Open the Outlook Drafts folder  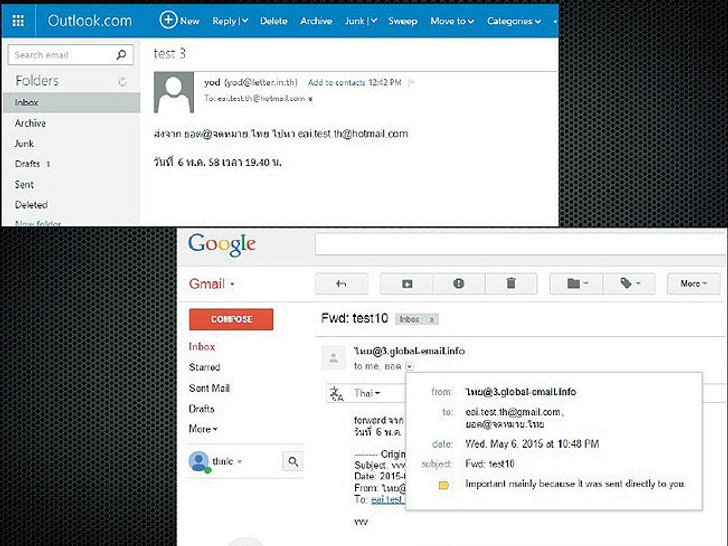(x=27, y=164)
